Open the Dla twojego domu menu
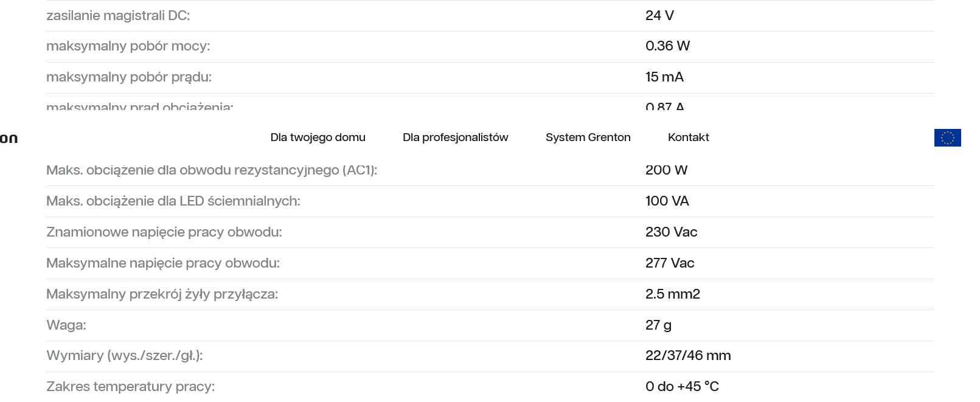 pos(318,137)
